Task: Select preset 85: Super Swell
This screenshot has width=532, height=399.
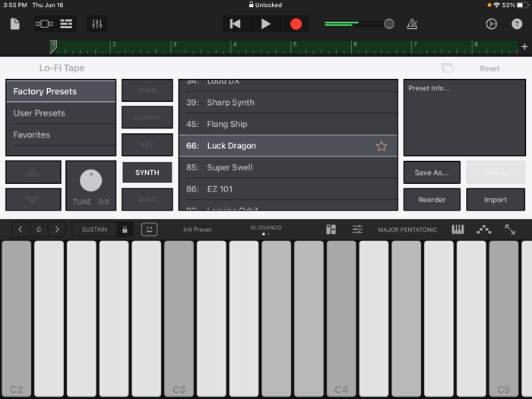Action: 288,168
